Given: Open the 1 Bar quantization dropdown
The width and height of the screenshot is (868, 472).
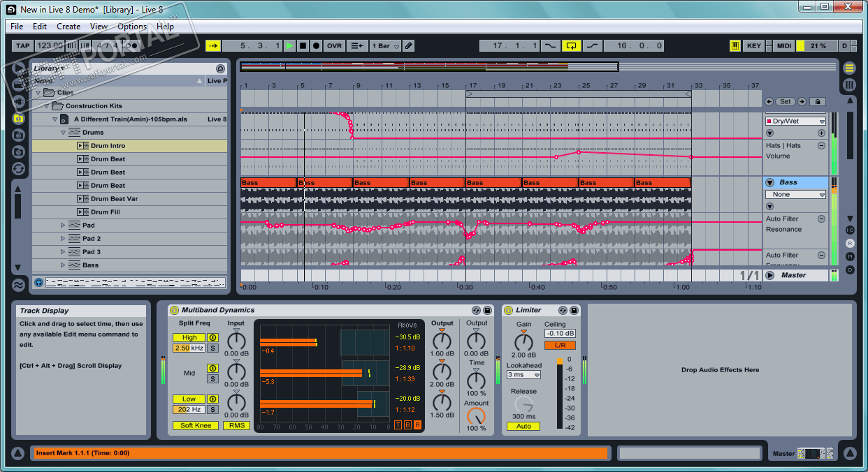Looking at the screenshot, I should pyautogui.click(x=386, y=45).
